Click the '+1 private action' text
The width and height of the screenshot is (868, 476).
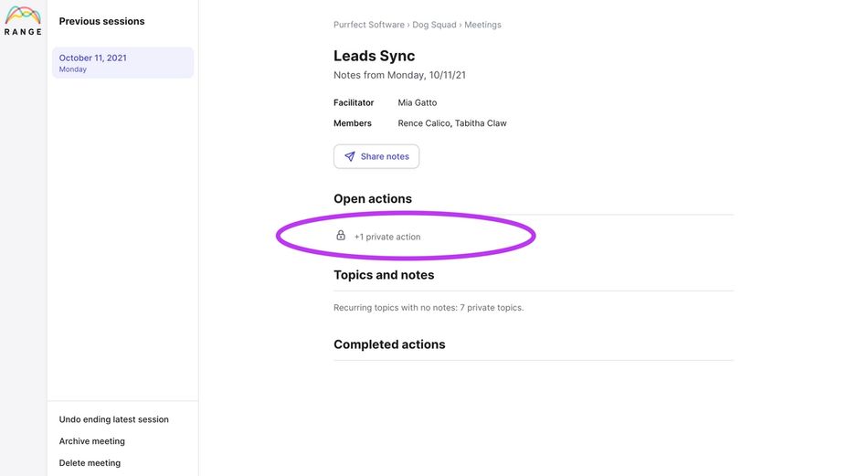(x=387, y=237)
